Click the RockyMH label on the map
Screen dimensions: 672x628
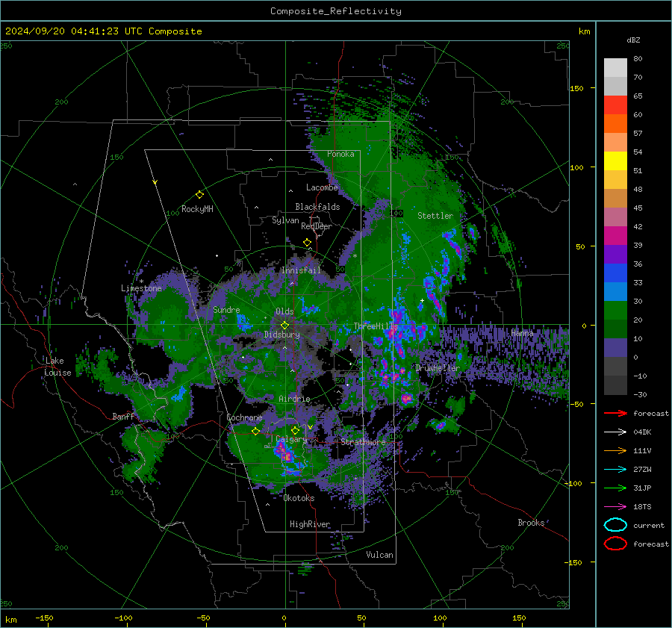(197, 209)
